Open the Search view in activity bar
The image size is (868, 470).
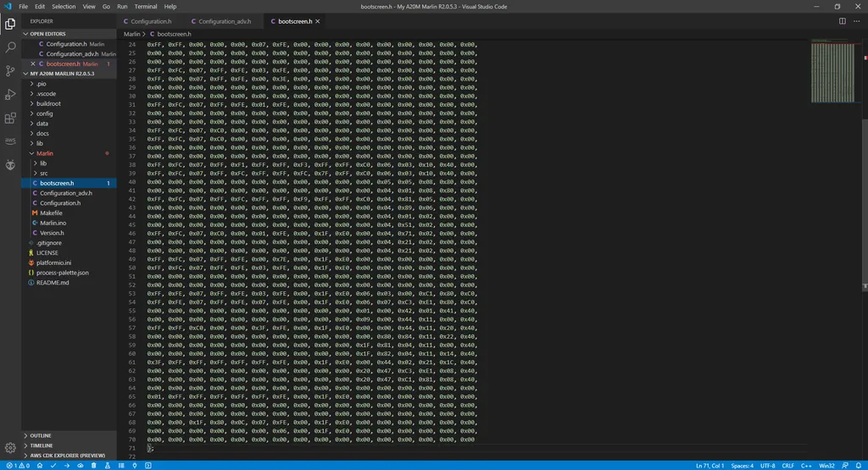(10, 47)
